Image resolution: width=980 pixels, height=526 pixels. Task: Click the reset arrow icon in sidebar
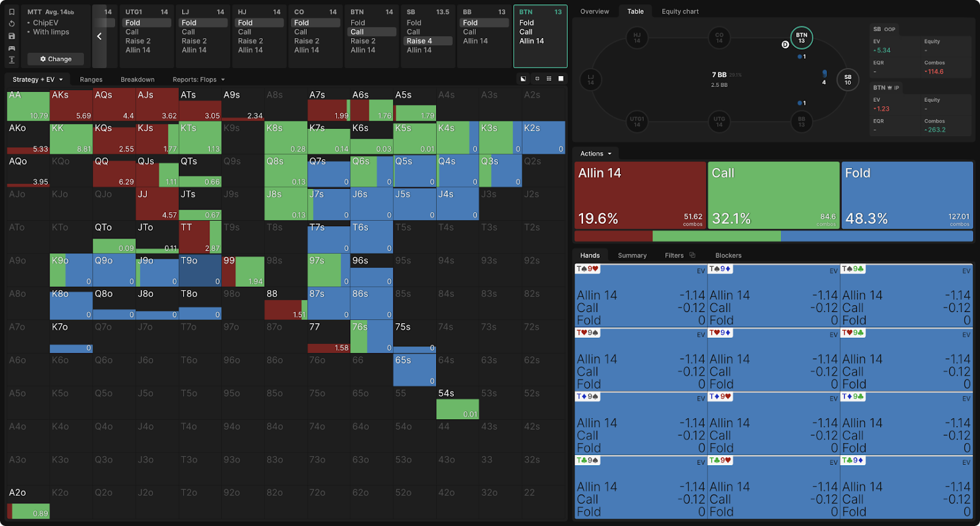(12, 24)
